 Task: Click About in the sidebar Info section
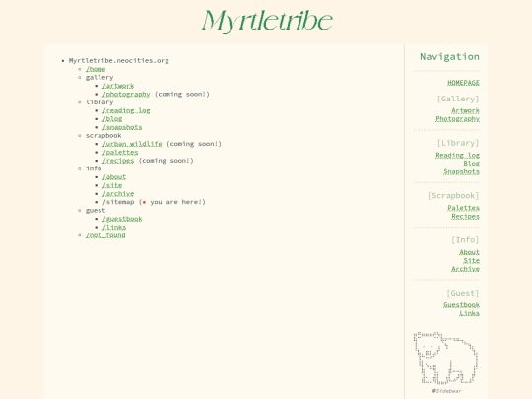click(x=470, y=252)
